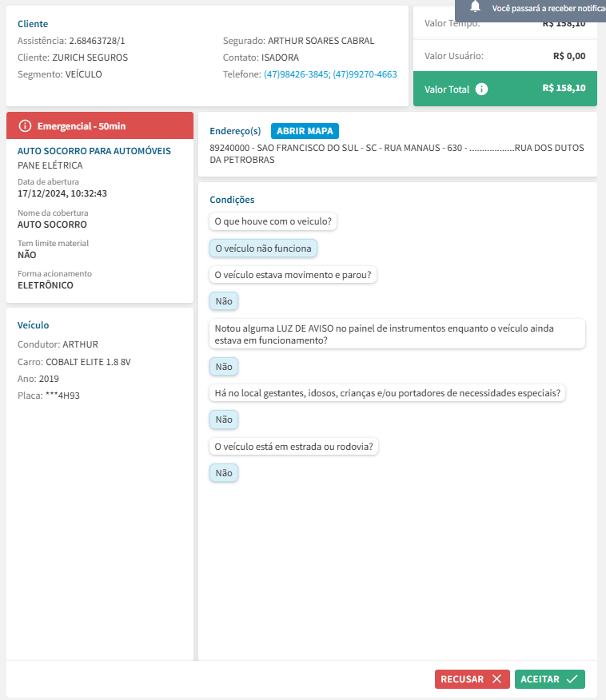Click 'Não' under gestantes, idosos question
Viewport: 606px width, 700px height.
[x=224, y=420]
